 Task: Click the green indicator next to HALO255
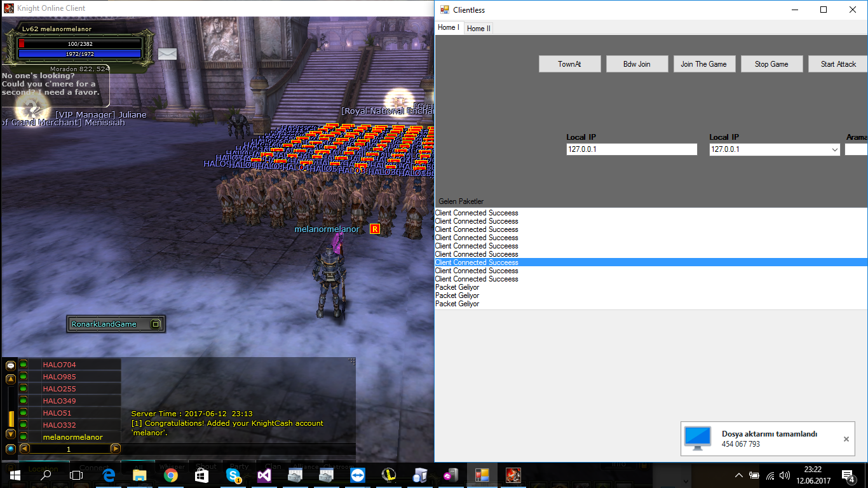[x=24, y=388]
